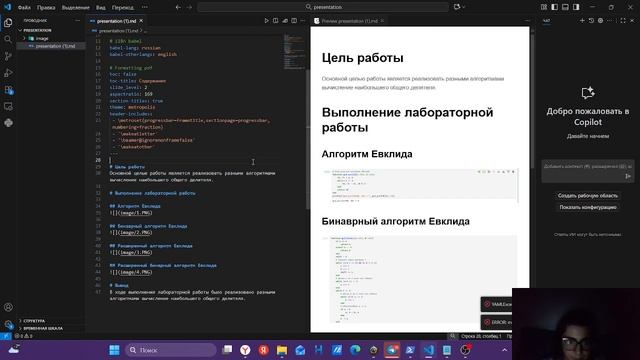640x360 pixels.
Task: Click the Run play icon in editor toolbar
Action: 267,20
